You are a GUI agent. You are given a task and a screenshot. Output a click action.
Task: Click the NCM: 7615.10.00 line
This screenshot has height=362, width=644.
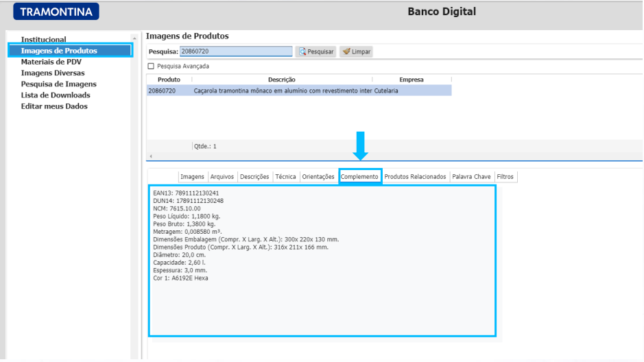coord(177,208)
